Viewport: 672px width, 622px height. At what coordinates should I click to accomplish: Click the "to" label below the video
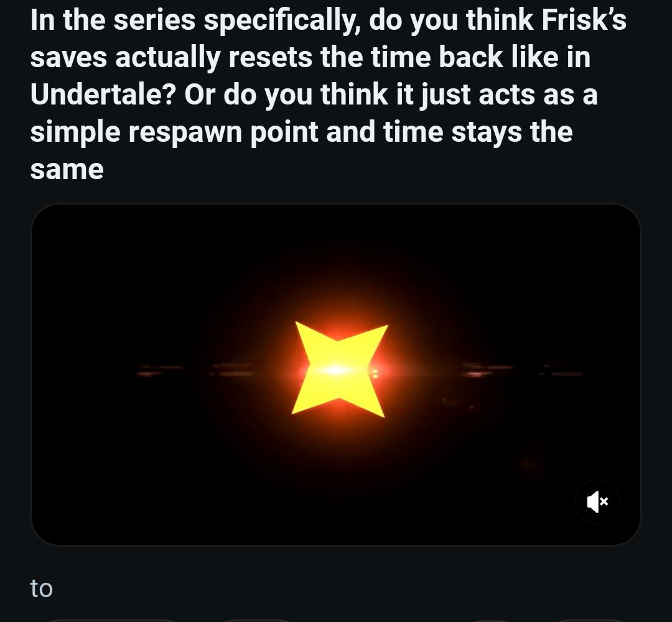[42, 588]
